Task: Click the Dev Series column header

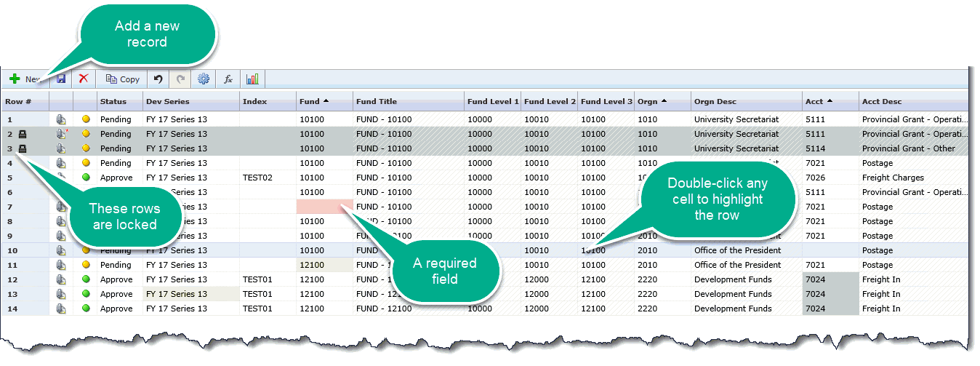Action: click(x=167, y=101)
